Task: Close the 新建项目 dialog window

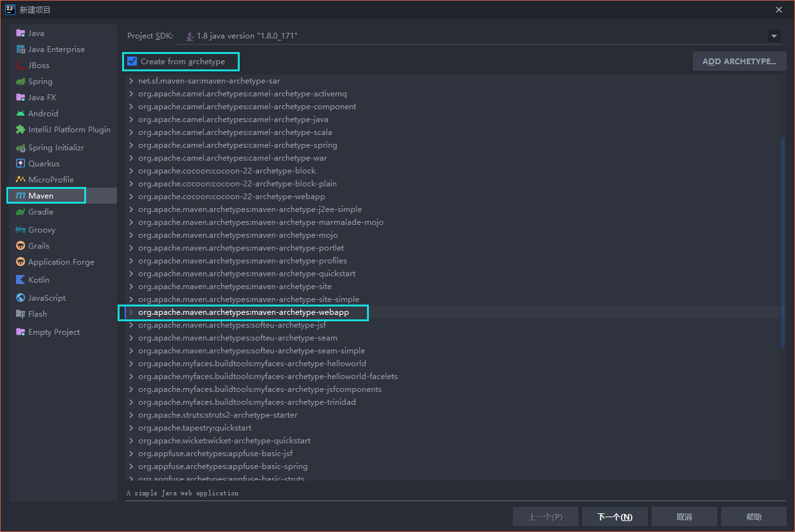Action: 779,10
